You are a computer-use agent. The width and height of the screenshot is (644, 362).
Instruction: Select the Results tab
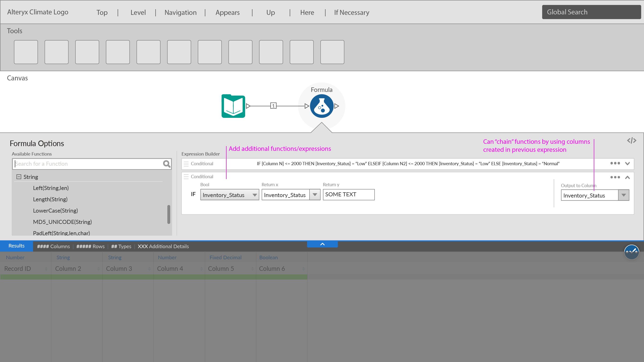(x=17, y=246)
